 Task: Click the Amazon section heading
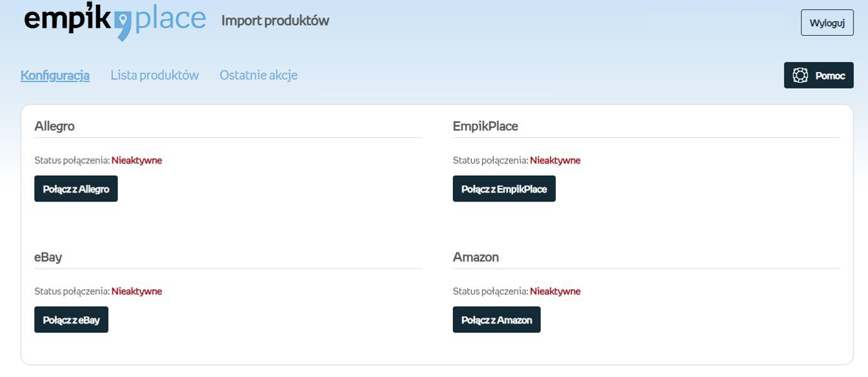(475, 257)
